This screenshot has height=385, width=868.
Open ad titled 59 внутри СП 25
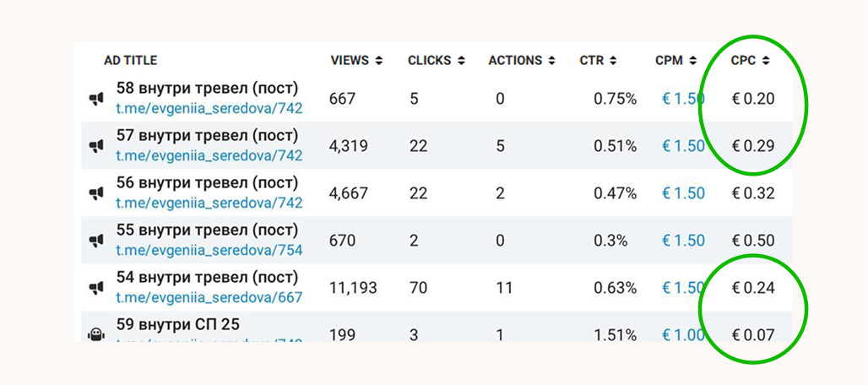coord(177,325)
